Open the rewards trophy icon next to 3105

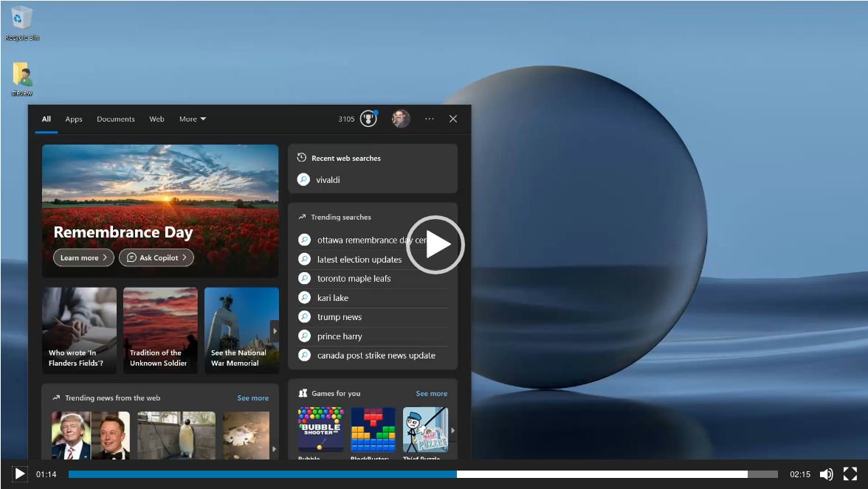click(369, 118)
